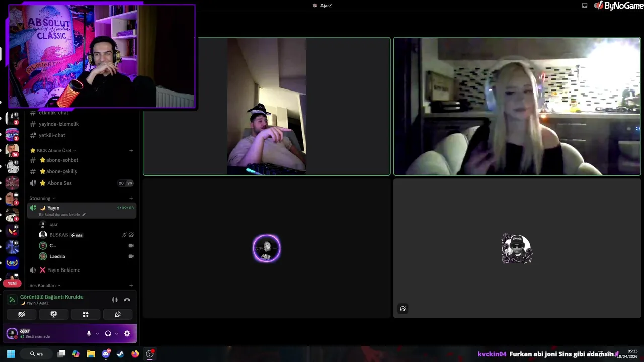This screenshot has height=362, width=644.
Task: Click the AjarZ server title
Action: [x=322, y=5]
